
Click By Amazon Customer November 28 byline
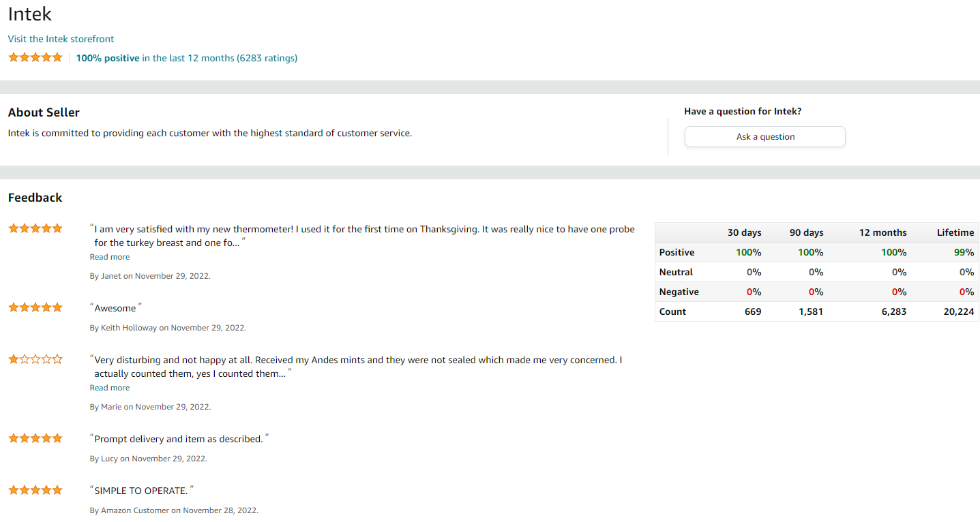click(x=174, y=510)
